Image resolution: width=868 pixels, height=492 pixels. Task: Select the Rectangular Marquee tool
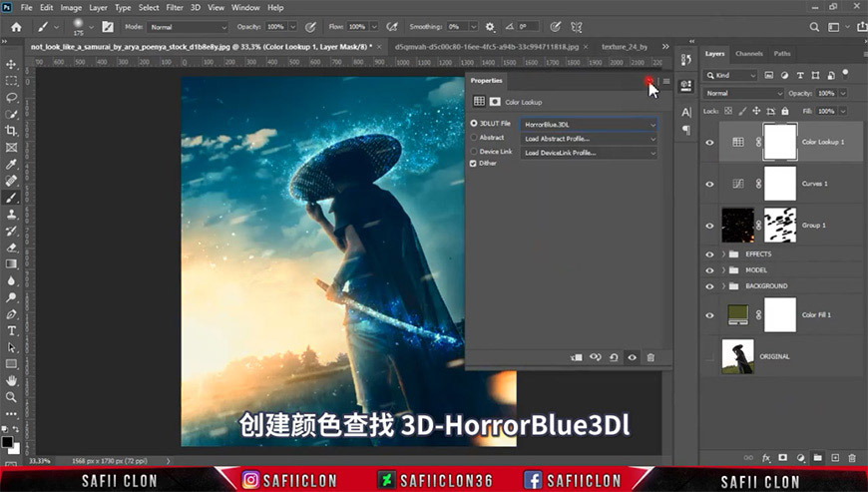[11, 81]
